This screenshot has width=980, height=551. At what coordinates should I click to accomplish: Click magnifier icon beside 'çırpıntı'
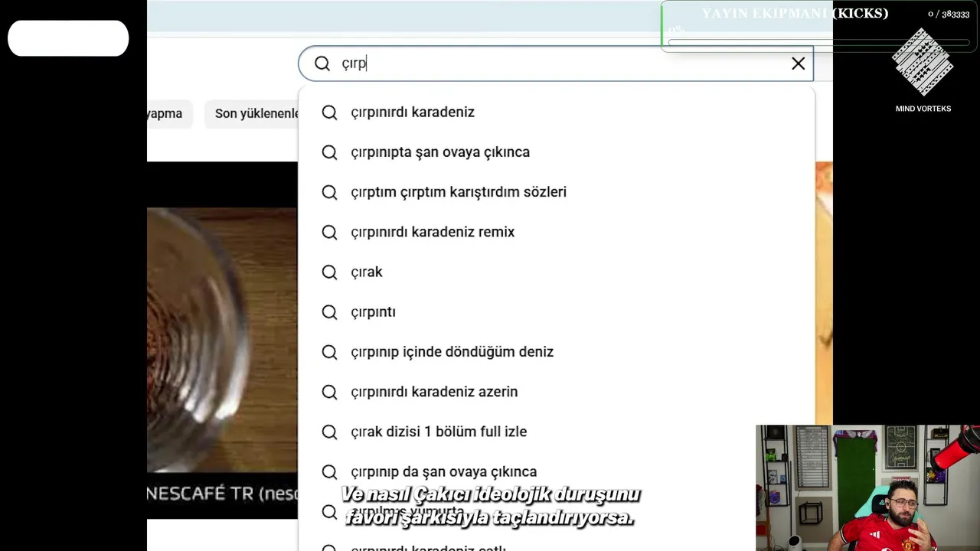(x=329, y=312)
